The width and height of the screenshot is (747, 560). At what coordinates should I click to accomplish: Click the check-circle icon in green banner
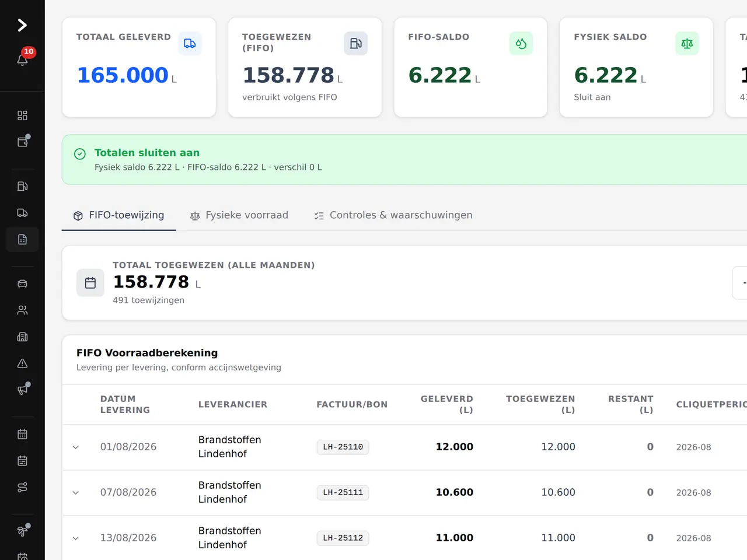click(80, 153)
